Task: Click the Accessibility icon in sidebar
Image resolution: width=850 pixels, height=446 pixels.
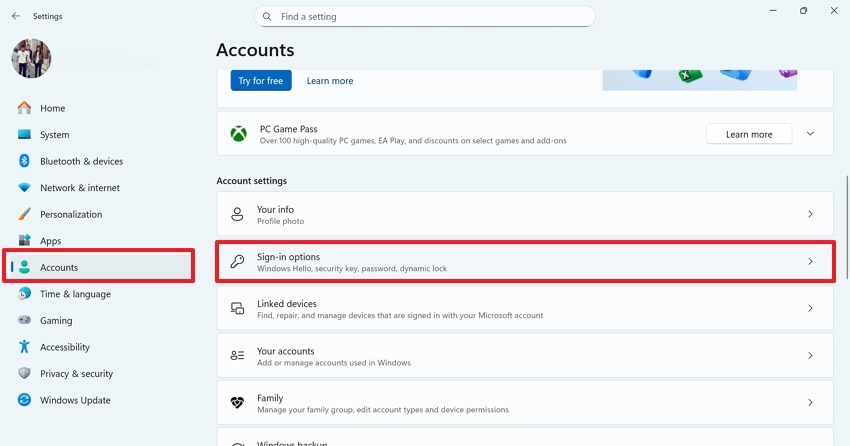Action: coord(24,347)
